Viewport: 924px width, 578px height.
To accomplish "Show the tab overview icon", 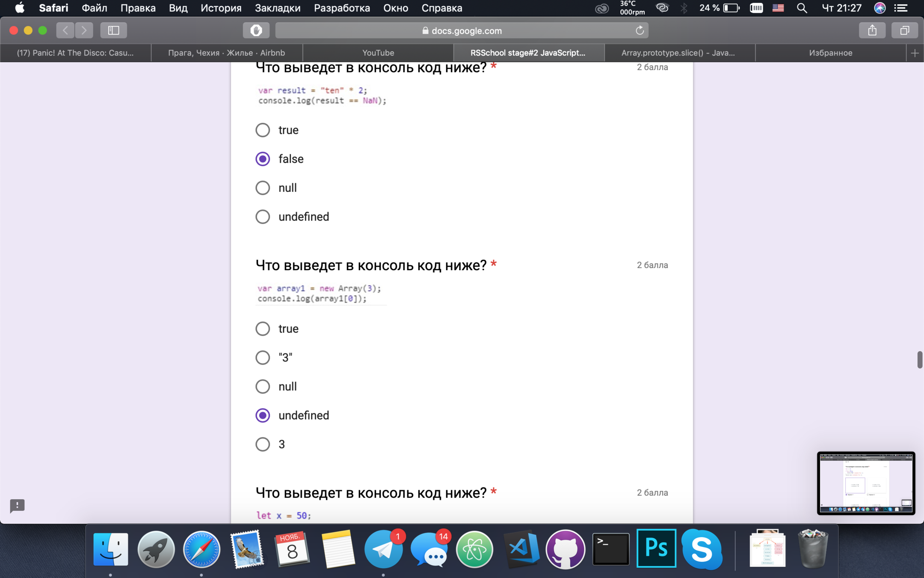I will click(x=904, y=30).
